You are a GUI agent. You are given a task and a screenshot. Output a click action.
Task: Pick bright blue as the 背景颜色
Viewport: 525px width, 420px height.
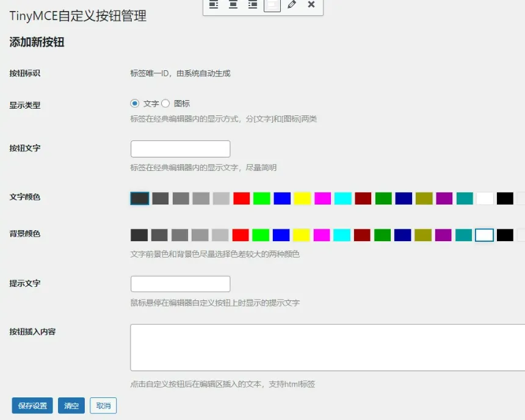(281, 235)
